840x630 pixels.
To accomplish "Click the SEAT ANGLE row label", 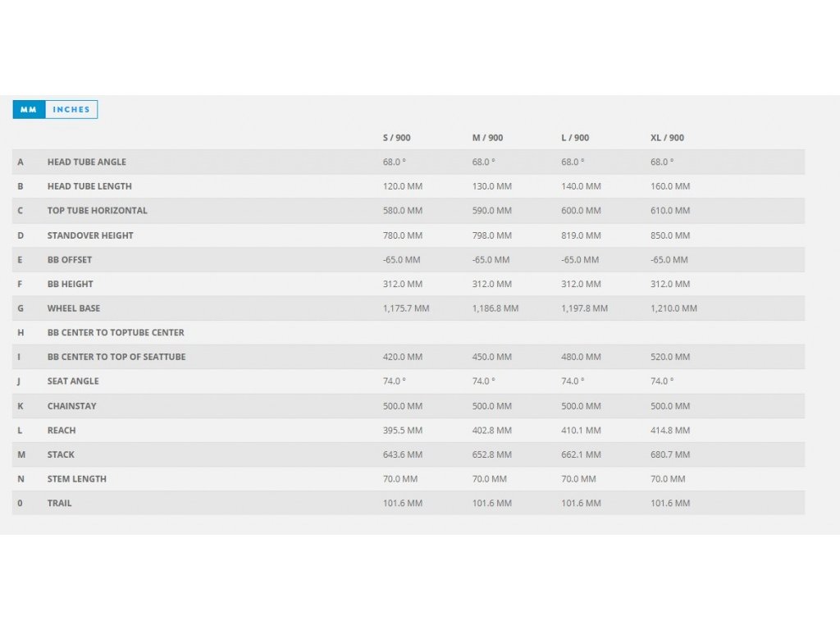I will [73, 381].
